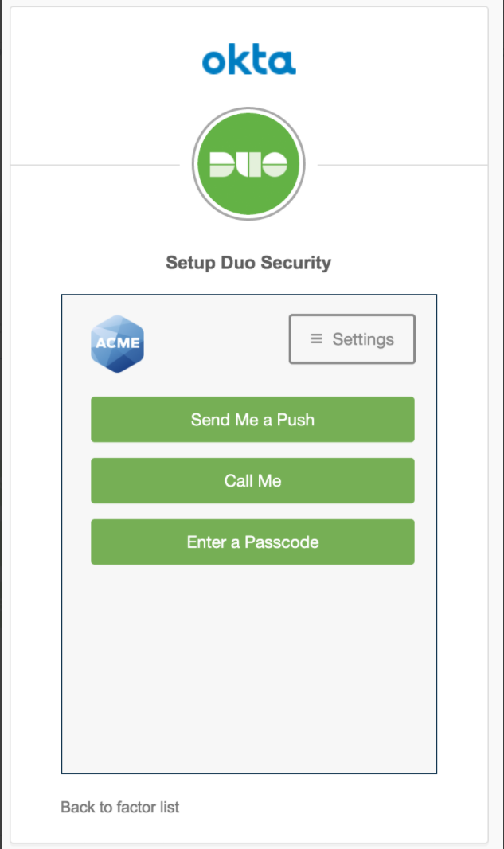
Task: Click the gray ring around Duo logo
Action: [x=248, y=109]
